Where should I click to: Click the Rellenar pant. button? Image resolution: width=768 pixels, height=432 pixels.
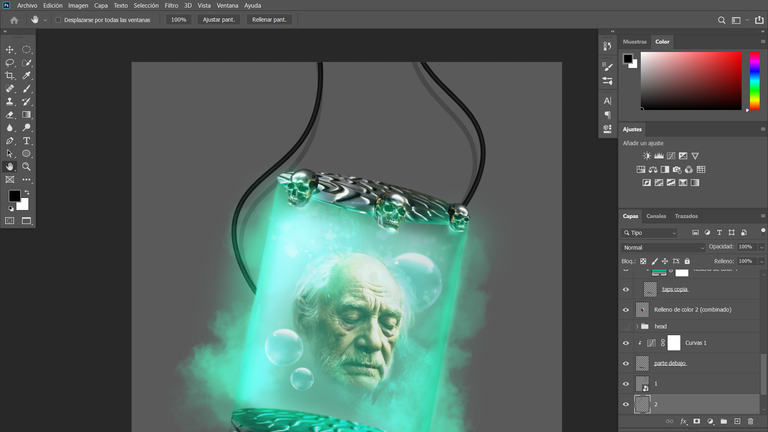269,20
